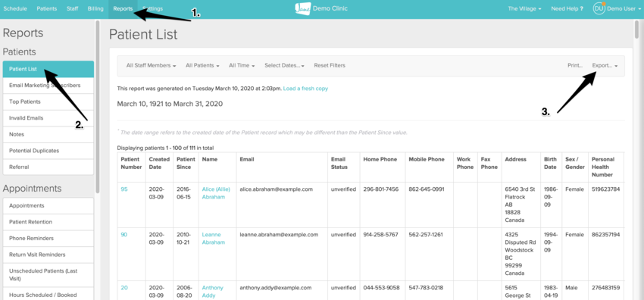This screenshot has height=300, width=644.
Task: Open Alice (Allie) Abraham patient profile
Action: (x=216, y=193)
